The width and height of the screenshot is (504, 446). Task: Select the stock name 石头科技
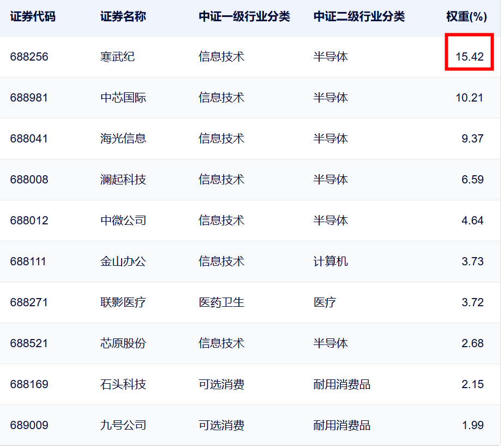click(x=123, y=384)
